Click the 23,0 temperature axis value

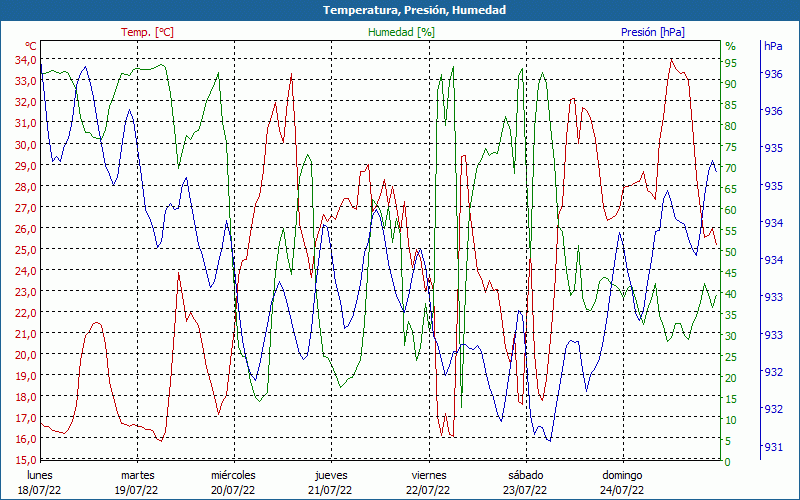[25, 292]
